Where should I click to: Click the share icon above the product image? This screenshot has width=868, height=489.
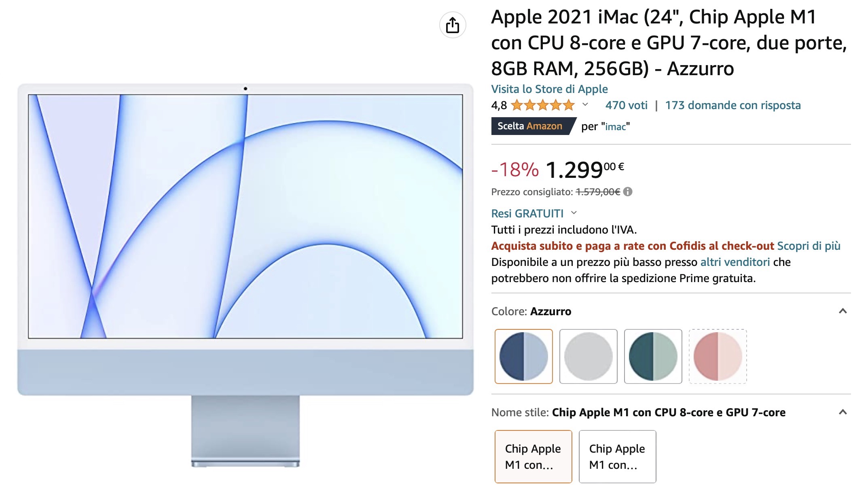tap(453, 25)
